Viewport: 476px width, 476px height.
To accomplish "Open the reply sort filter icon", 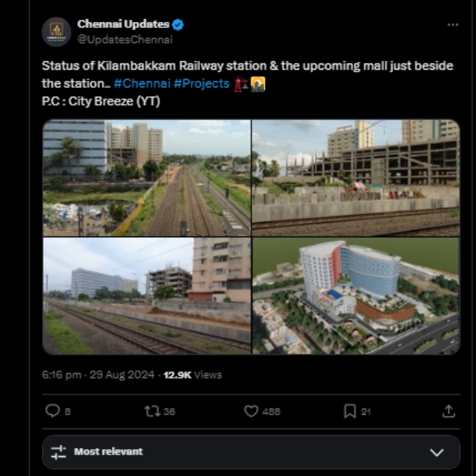I will point(59,452).
